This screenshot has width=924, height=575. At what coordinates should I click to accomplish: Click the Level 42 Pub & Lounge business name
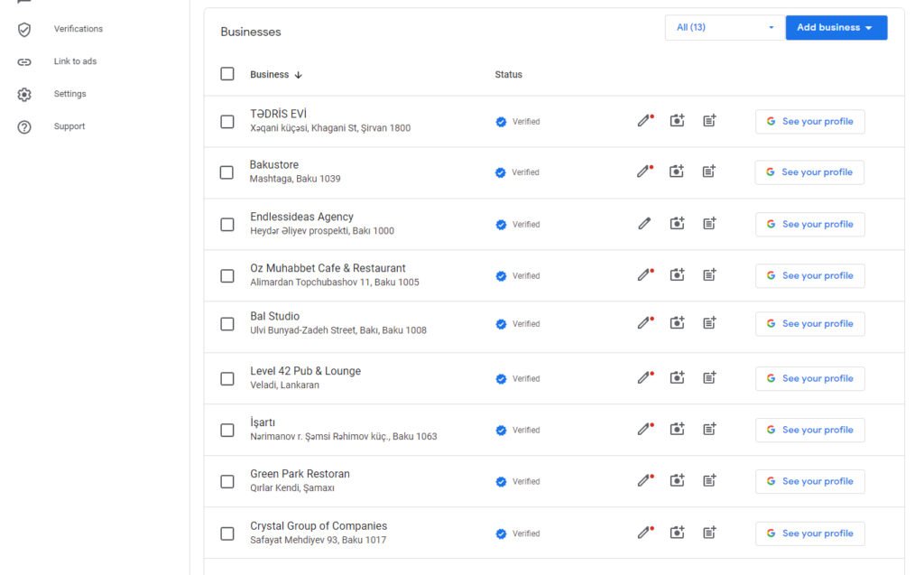(x=305, y=371)
